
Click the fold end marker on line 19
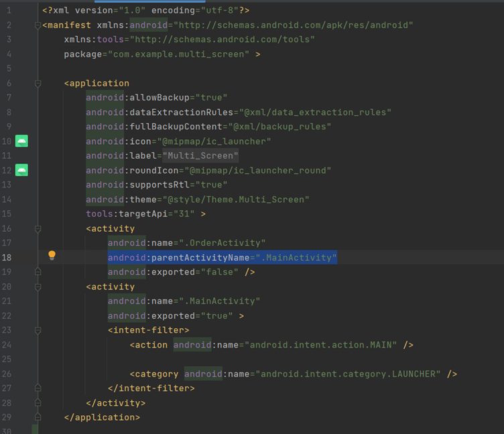point(38,272)
